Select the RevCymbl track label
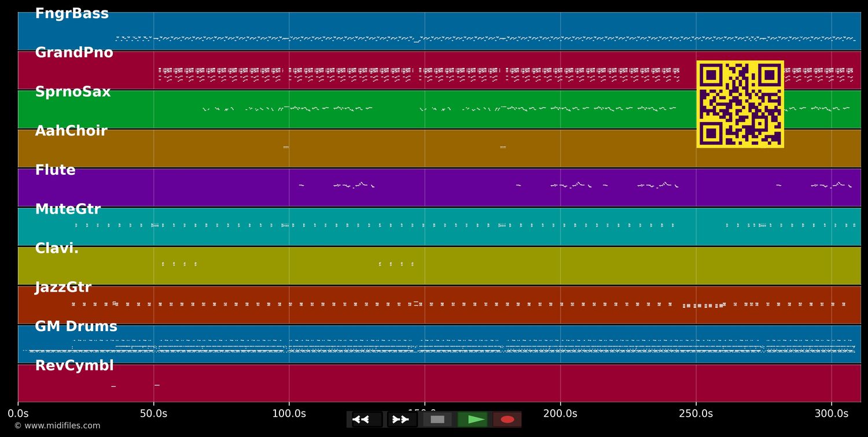The height and width of the screenshot is (437, 868). (x=74, y=365)
